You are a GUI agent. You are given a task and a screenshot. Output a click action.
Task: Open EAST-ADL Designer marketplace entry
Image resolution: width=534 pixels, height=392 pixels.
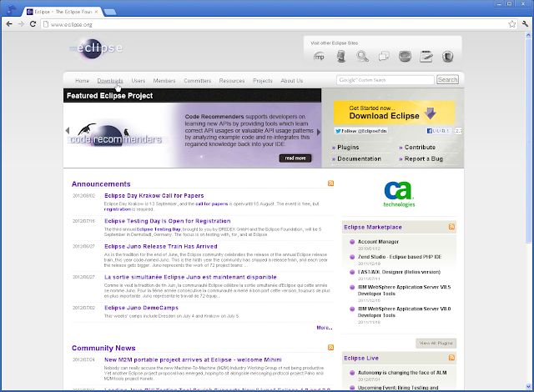399,272
